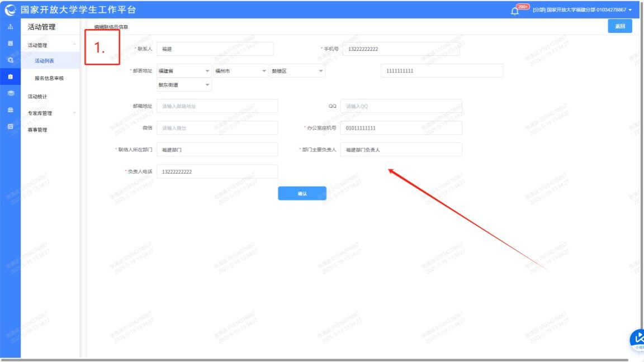This screenshot has width=644, height=362.
Task: Open the 鼓东街道 street dropdown
Action: pyautogui.click(x=184, y=85)
